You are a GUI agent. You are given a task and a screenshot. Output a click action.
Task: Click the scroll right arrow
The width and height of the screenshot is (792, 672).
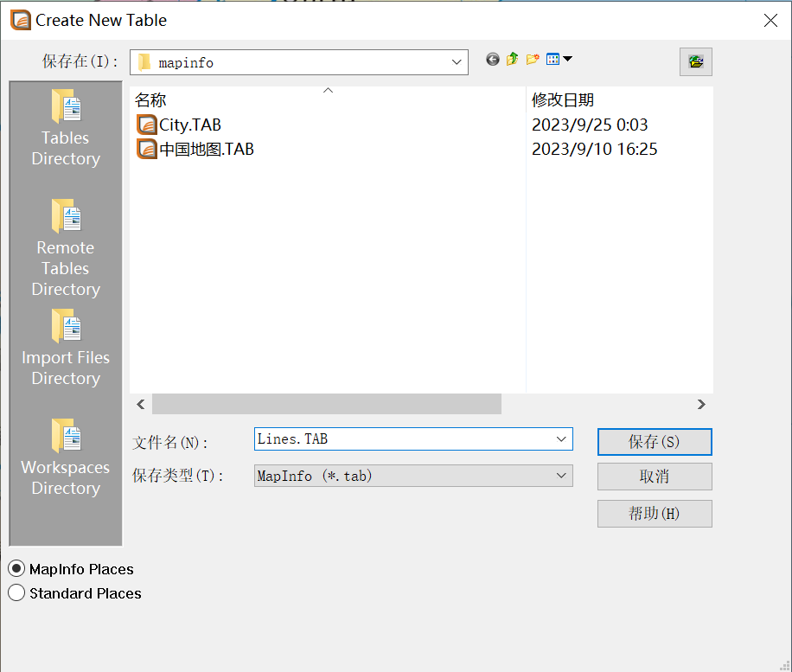tap(701, 404)
